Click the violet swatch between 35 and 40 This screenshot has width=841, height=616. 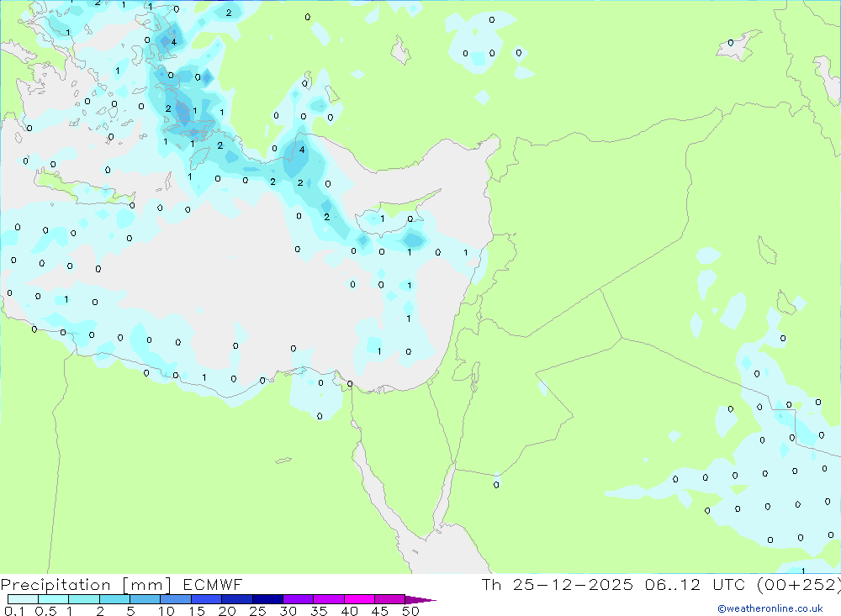[x=329, y=599]
